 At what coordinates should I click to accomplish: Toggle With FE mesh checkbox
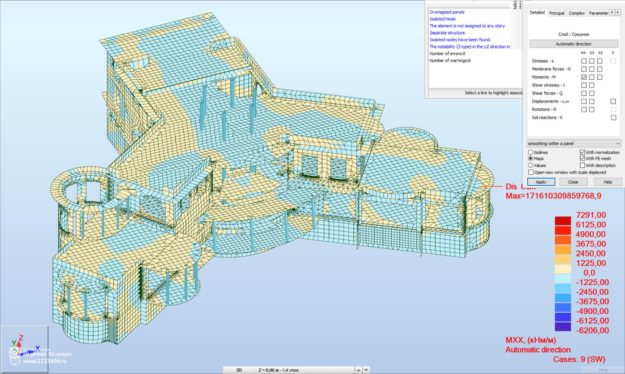[582, 159]
